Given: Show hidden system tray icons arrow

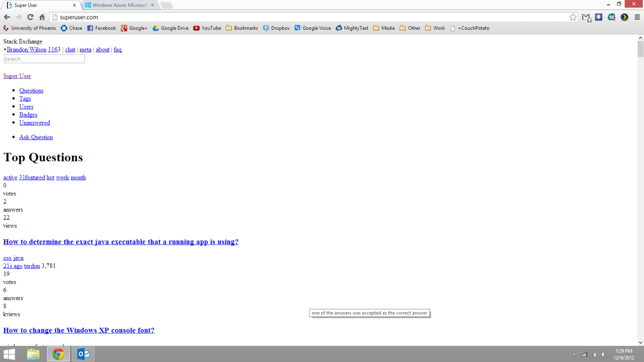Looking at the screenshot, I should pyautogui.click(x=574, y=354).
